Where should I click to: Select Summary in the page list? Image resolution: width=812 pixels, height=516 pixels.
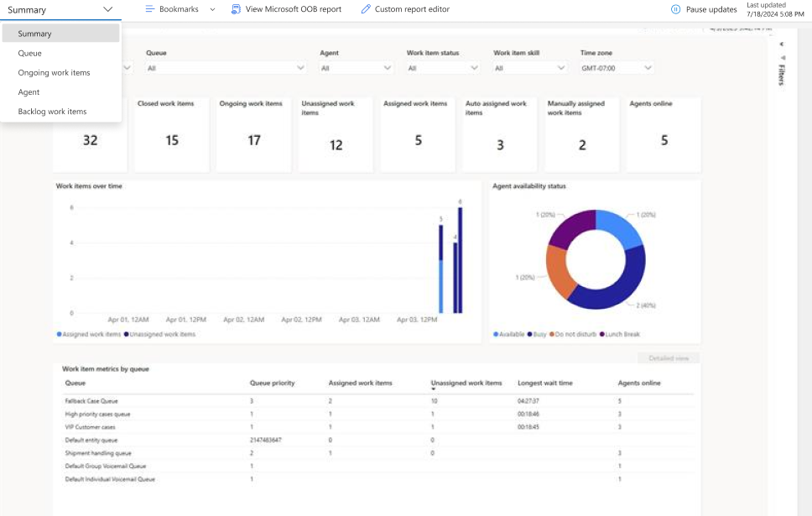60,34
